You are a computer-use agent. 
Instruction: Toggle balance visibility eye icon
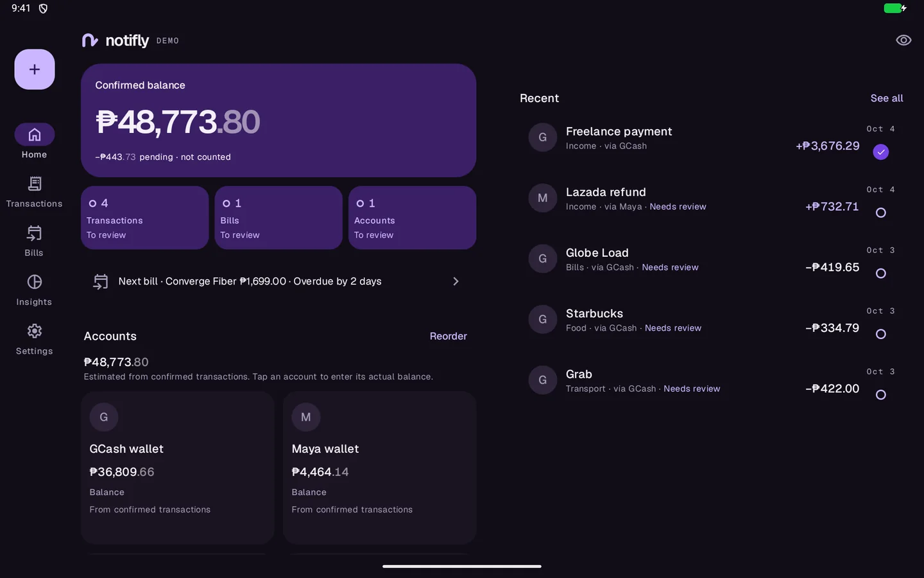[x=903, y=40]
